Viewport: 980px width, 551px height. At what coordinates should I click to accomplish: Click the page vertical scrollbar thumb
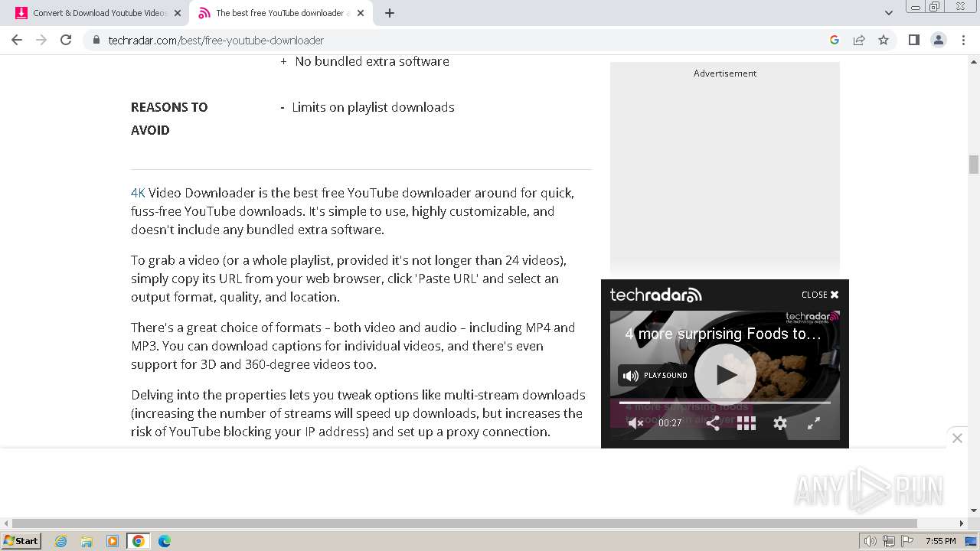974,165
